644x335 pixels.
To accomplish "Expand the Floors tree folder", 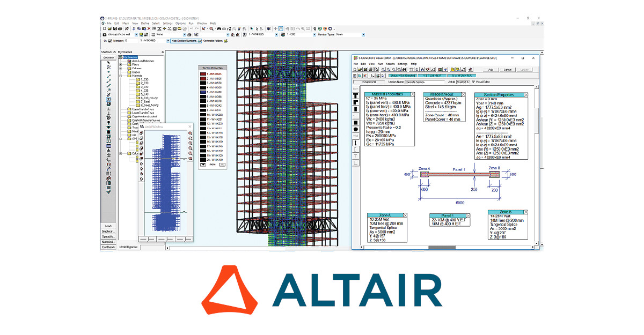I will (x=121, y=64).
